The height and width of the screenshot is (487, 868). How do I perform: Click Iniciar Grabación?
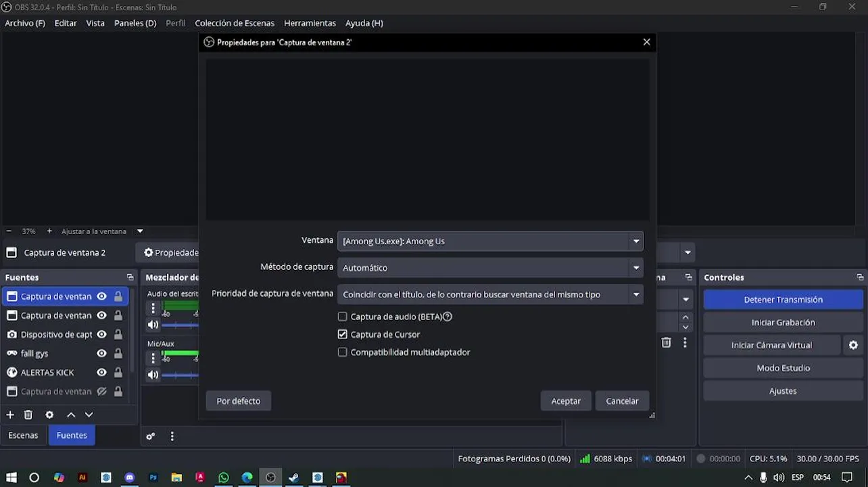click(x=783, y=323)
